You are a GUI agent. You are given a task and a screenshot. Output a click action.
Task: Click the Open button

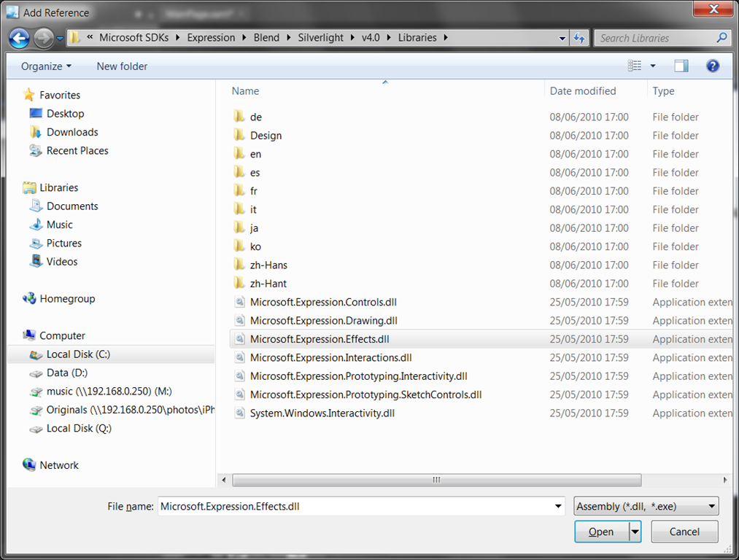pos(601,532)
